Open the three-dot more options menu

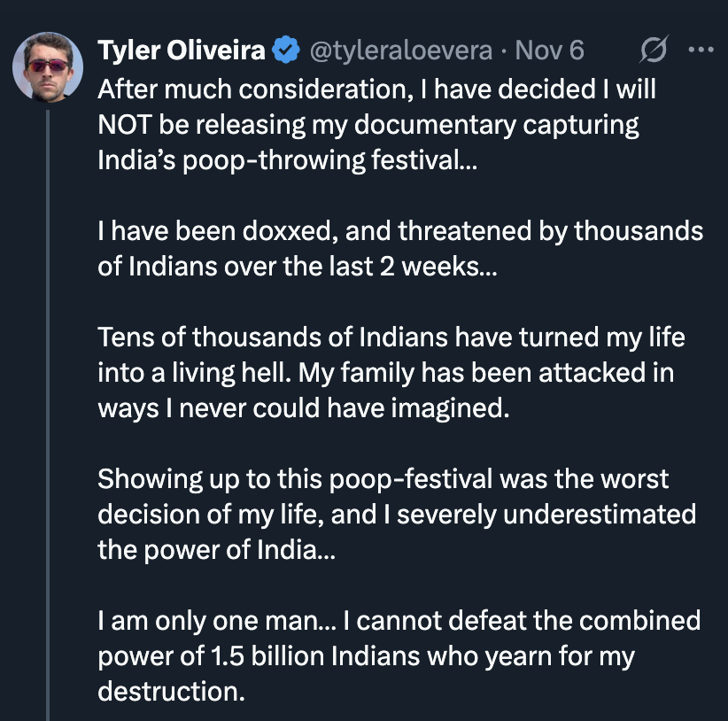coord(701,50)
